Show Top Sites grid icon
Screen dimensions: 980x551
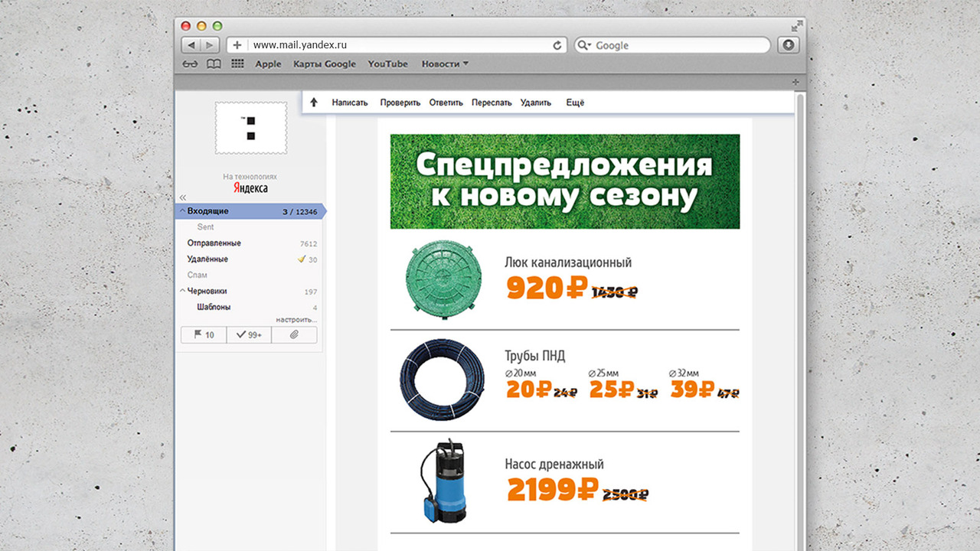[237, 64]
